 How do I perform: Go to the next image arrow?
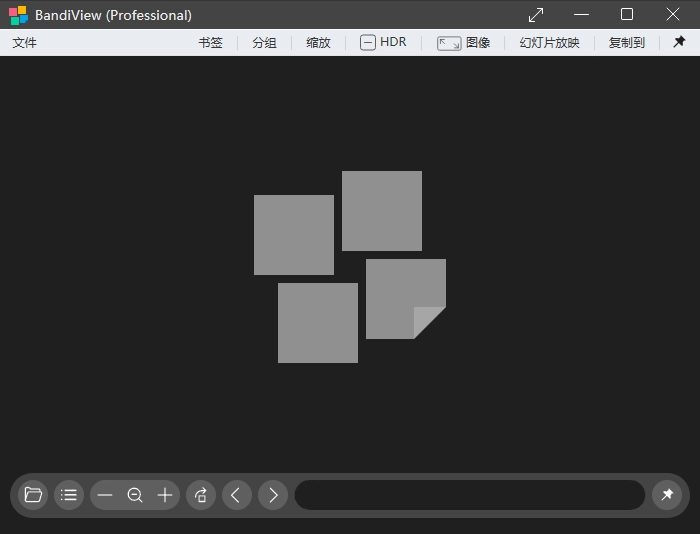(273, 495)
